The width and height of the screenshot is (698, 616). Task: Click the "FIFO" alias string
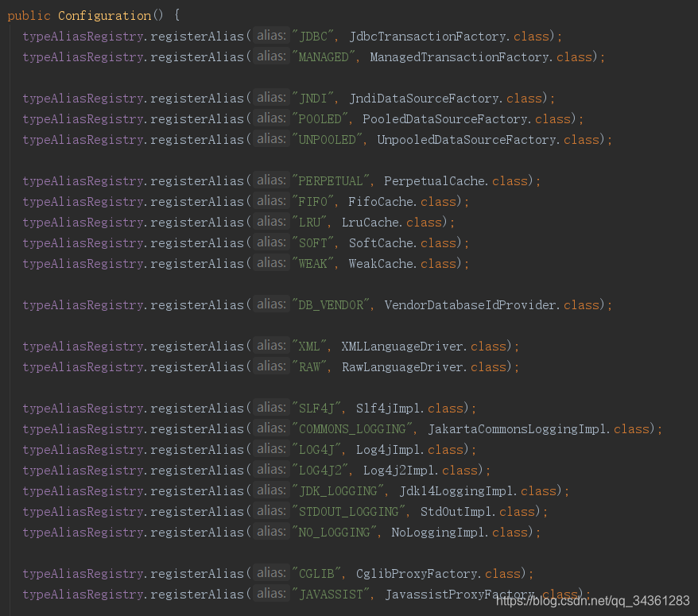pyautogui.click(x=313, y=202)
